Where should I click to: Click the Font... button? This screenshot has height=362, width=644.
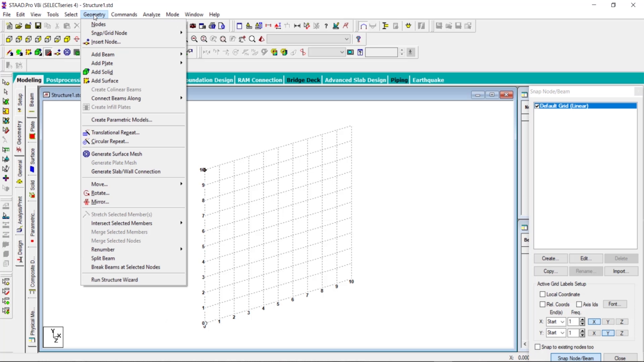614,304
